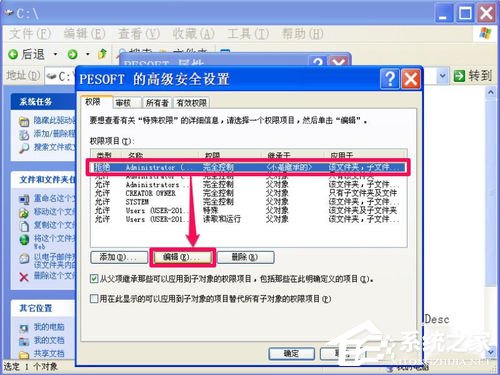Viewport: 500px width, 375px height.
Task: Click the 系统任务 panel header
Action: click(x=43, y=102)
